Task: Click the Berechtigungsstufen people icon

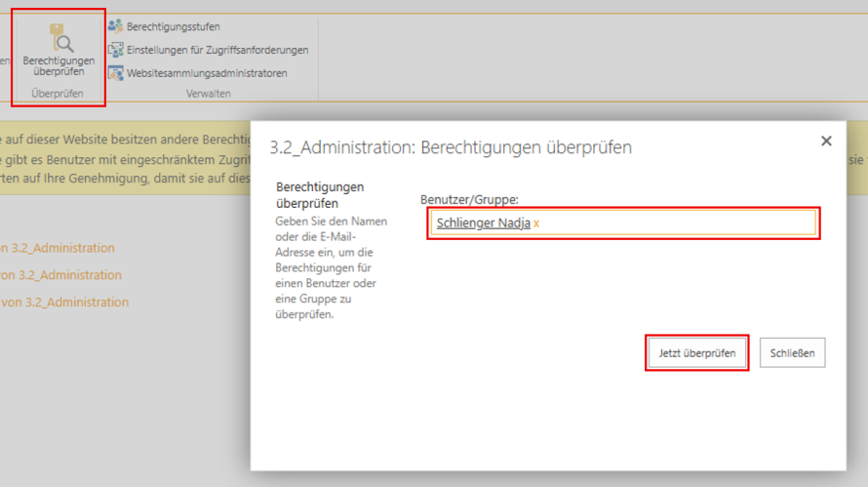Action: click(116, 26)
